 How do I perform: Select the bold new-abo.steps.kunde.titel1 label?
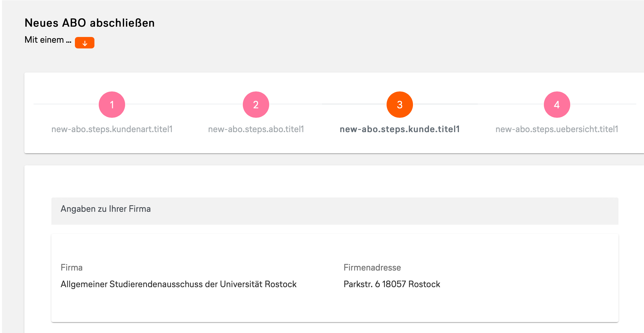400,129
